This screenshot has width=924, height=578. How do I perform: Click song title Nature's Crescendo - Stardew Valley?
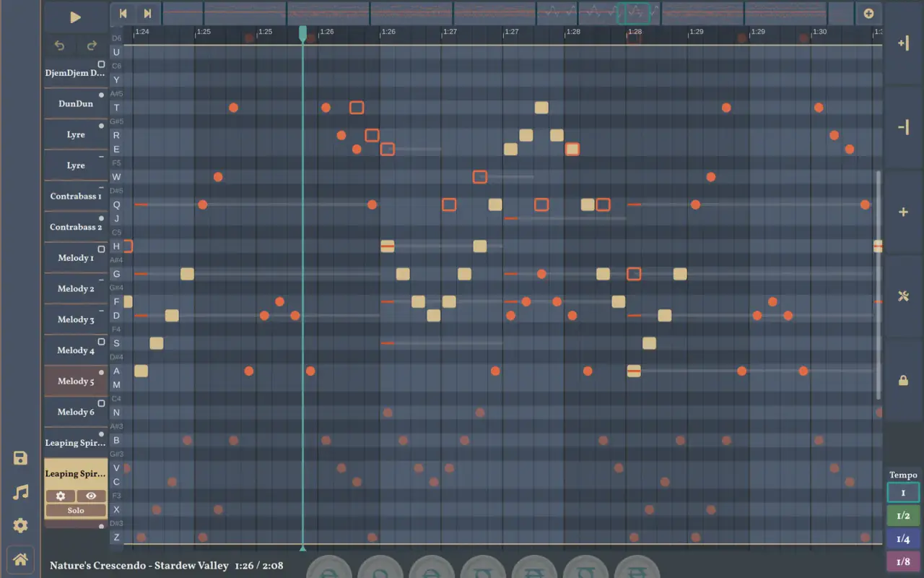(139, 566)
